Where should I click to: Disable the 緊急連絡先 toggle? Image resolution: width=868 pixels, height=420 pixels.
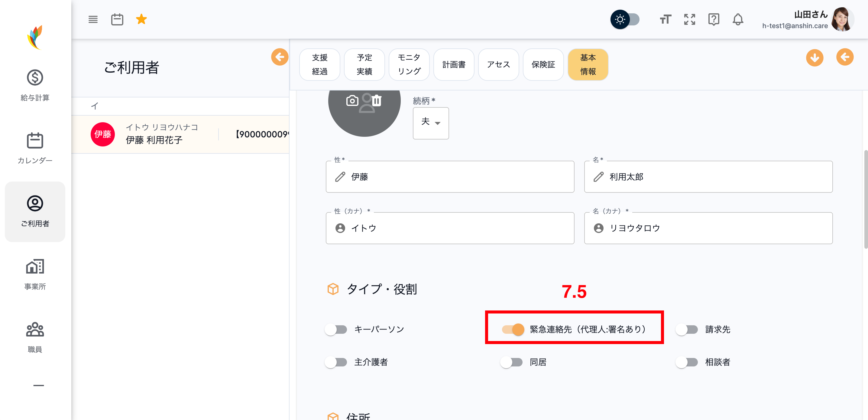pyautogui.click(x=512, y=329)
